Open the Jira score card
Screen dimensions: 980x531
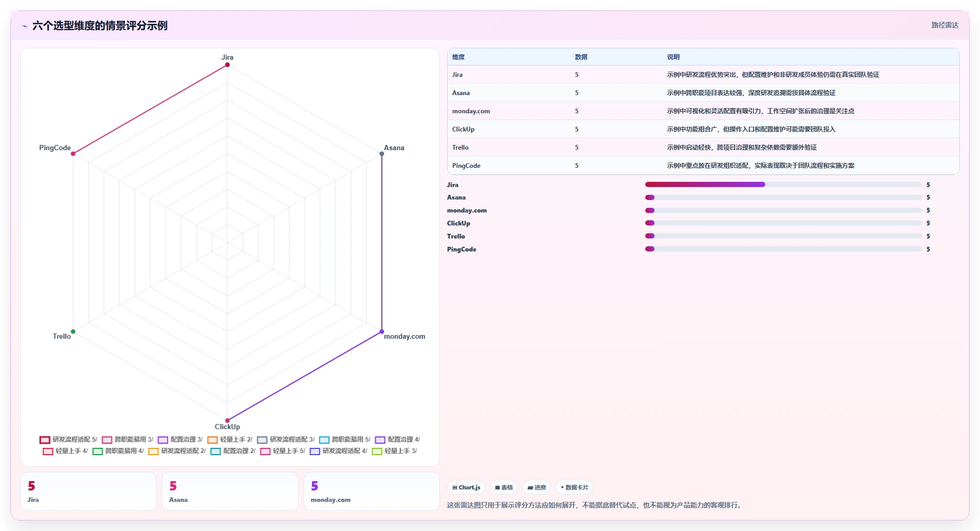pyautogui.click(x=88, y=491)
